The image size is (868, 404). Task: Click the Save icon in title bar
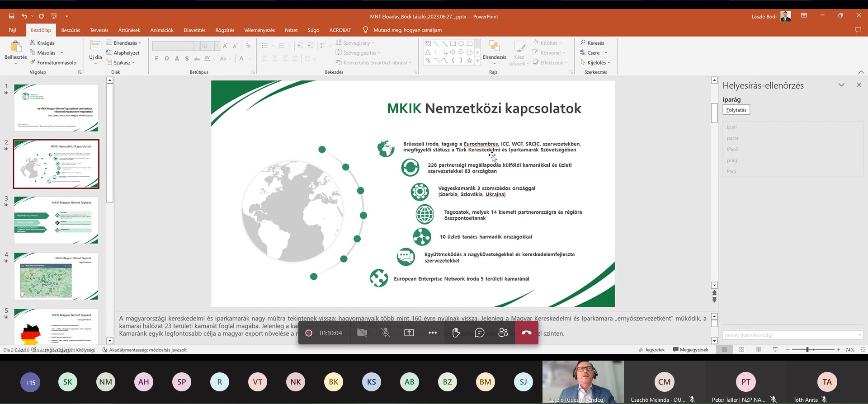(12, 16)
